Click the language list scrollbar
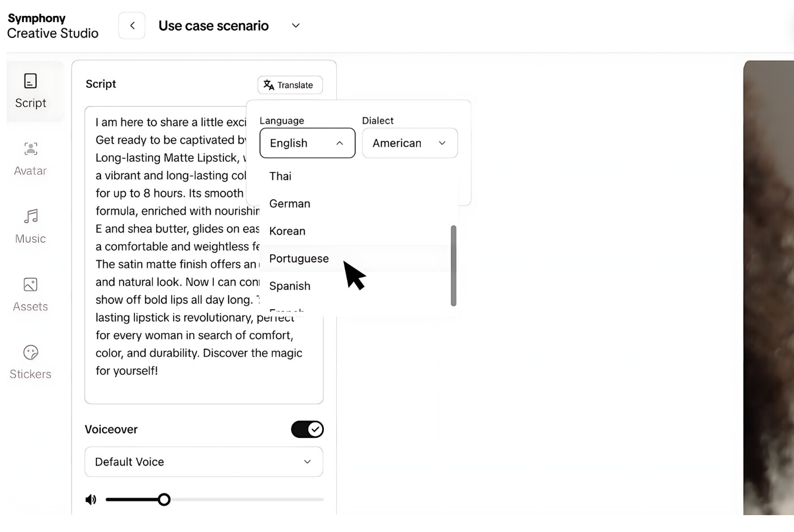The height and width of the screenshot is (532, 794). click(453, 265)
